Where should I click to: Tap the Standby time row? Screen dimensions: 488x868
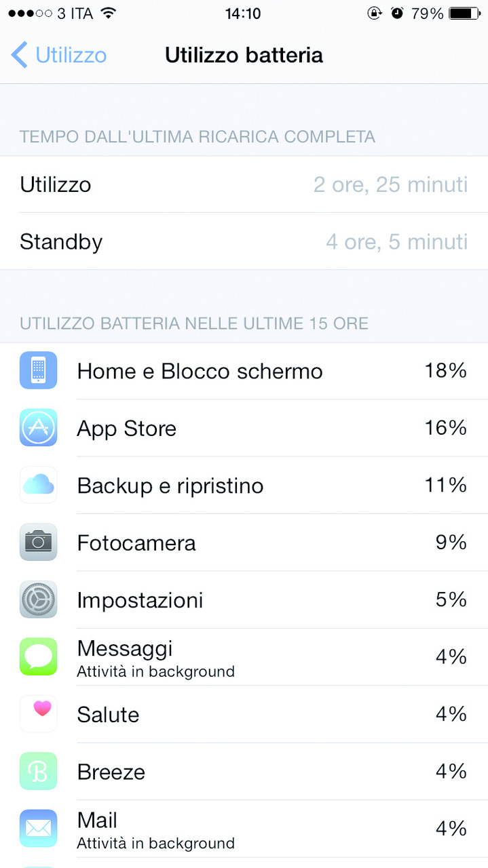244,241
